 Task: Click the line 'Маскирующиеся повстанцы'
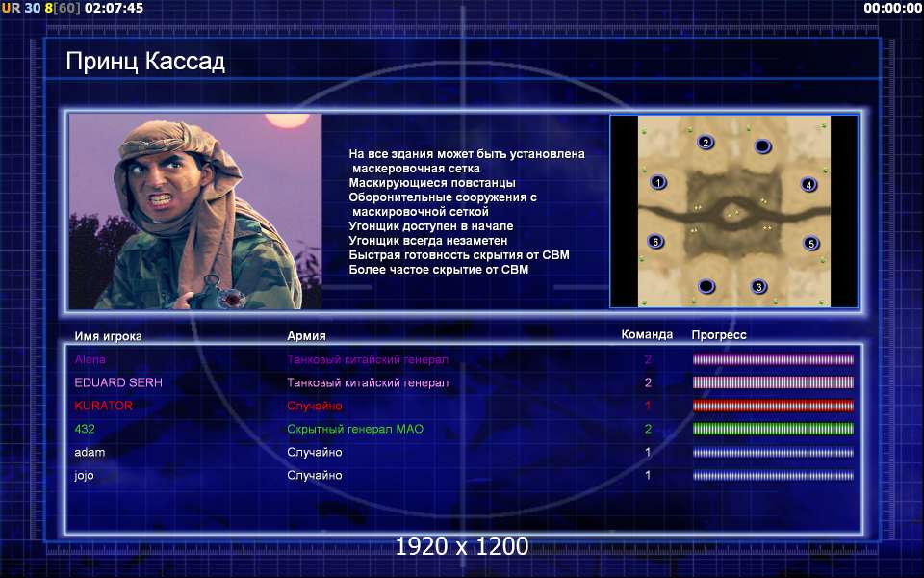pyautogui.click(x=432, y=183)
